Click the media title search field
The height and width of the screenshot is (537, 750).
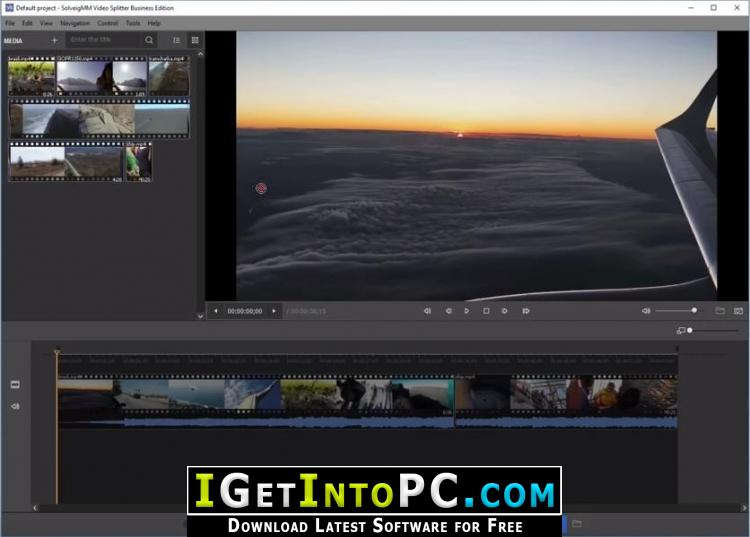pos(104,40)
